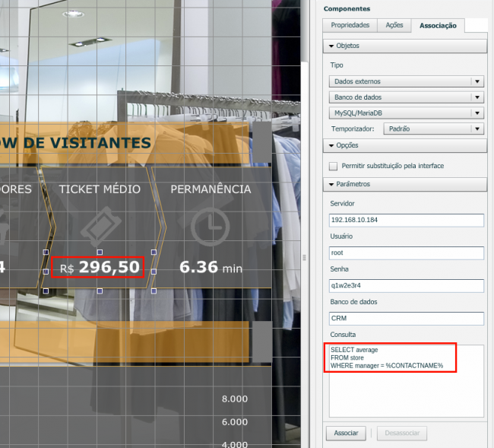Screen dimensions: 494x448
Task: Click the Desassociar button
Action: tap(402, 433)
